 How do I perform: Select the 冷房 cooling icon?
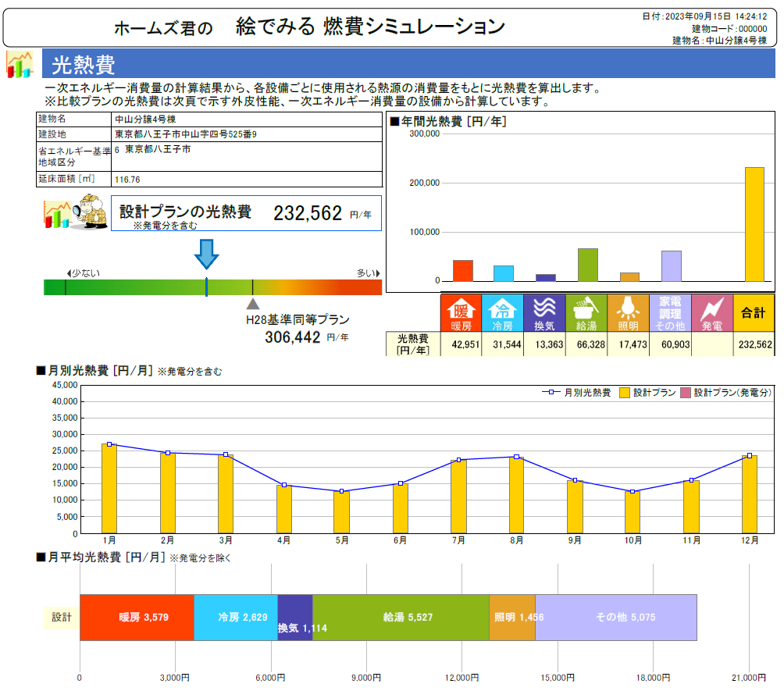click(x=502, y=312)
